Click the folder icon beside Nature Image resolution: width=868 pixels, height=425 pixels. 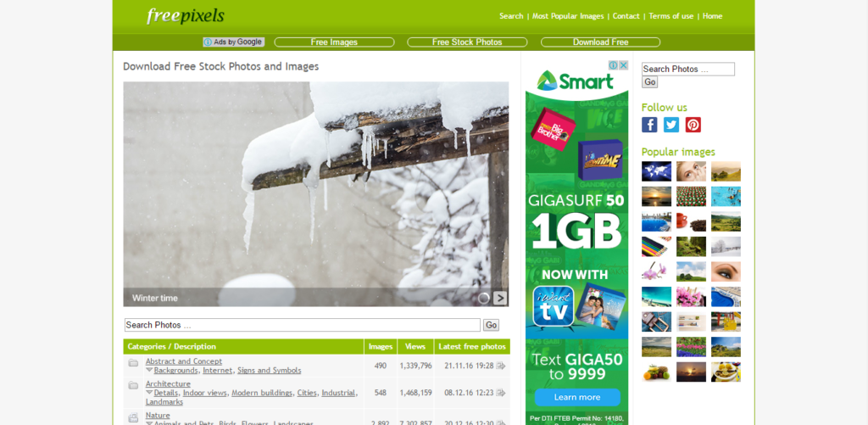pyautogui.click(x=133, y=417)
